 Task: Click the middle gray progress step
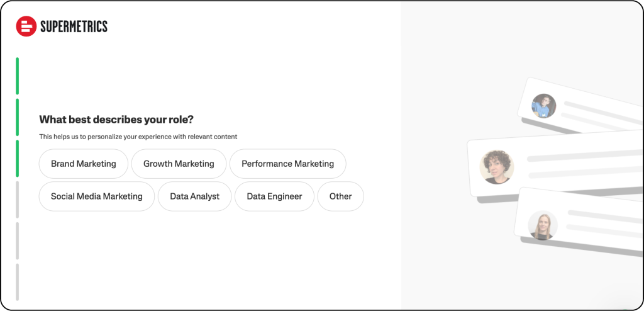click(18, 240)
